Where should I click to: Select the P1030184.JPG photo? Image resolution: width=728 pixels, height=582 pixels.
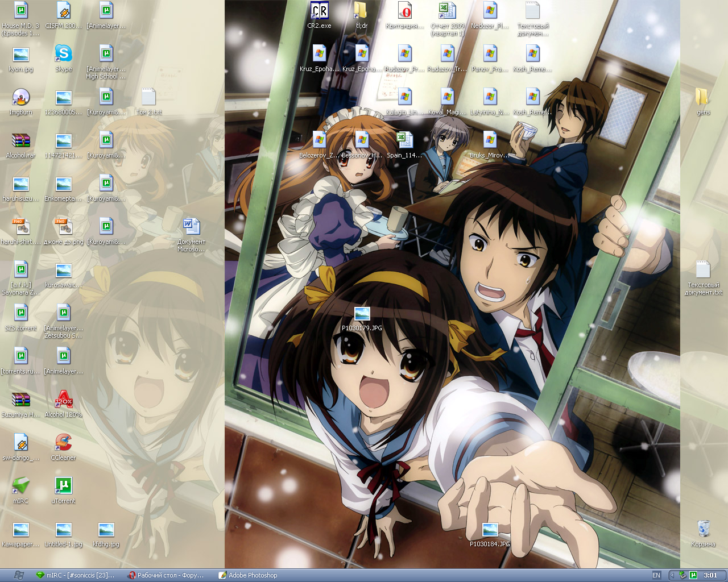click(x=490, y=534)
